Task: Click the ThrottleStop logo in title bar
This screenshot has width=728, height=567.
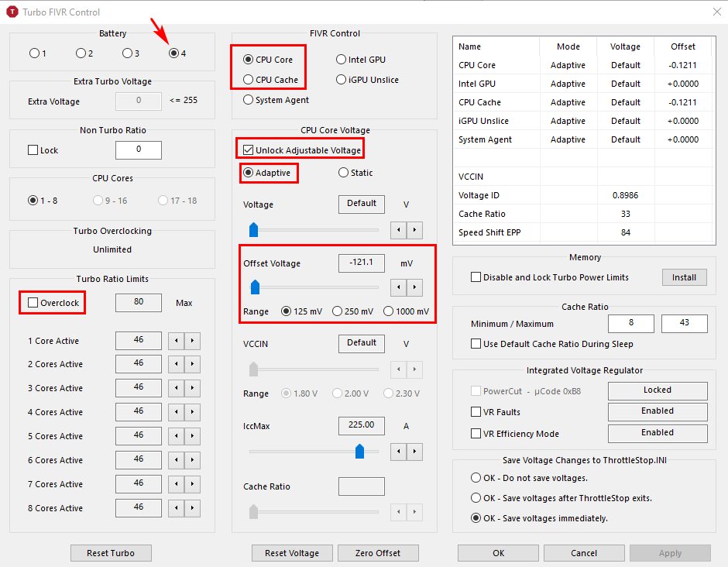Action: [x=12, y=12]
